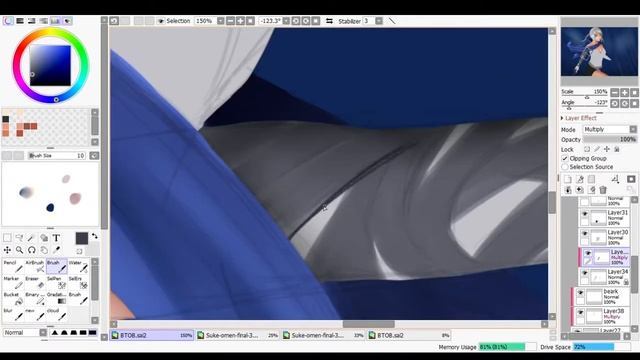Choose the AirBrush tool
Viewport: 640px width, 360px height.
[35, 266]
